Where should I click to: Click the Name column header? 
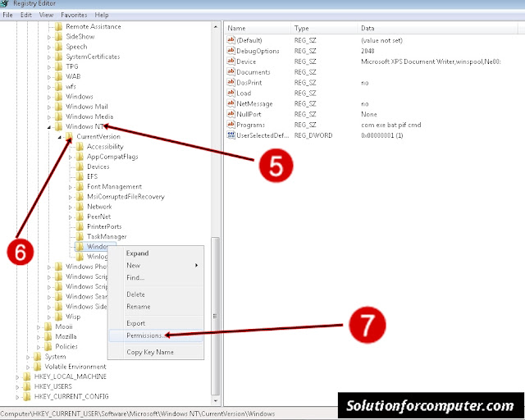point(257,28)
